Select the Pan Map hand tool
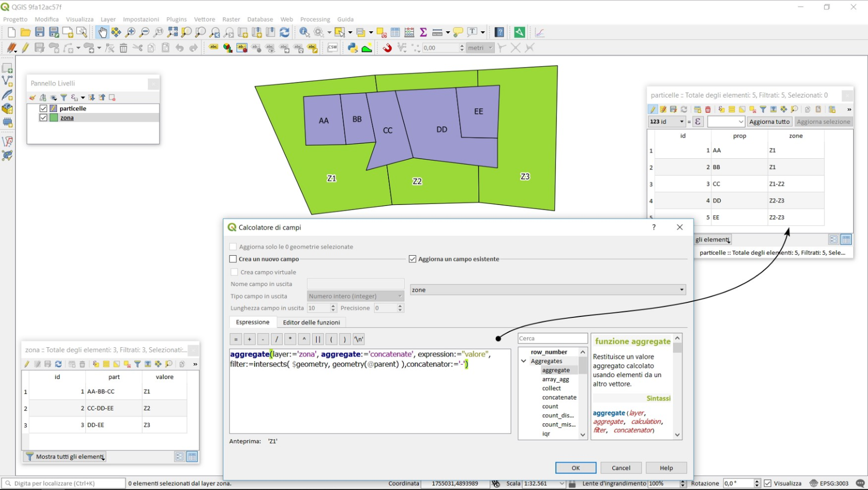 103,32
